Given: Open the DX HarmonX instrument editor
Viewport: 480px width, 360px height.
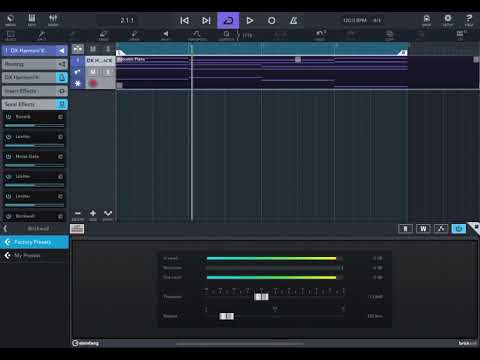Looking at the screenshot, I should tap(62, 77).
